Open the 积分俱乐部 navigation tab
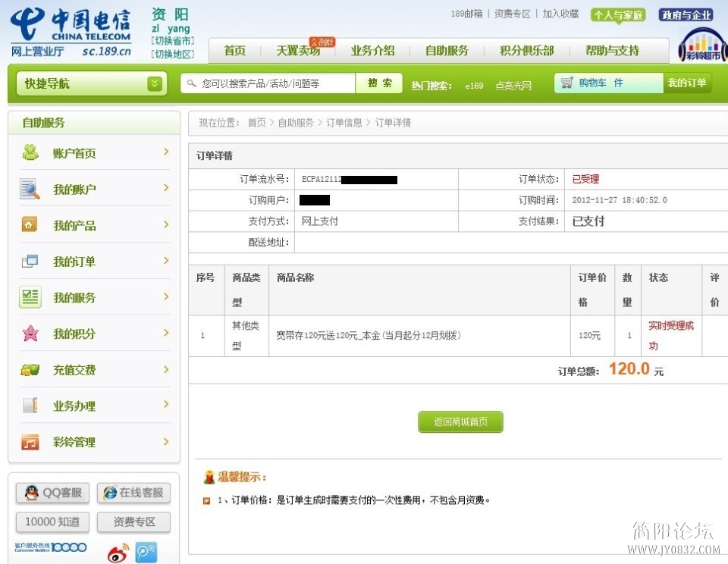 point(527,51)
